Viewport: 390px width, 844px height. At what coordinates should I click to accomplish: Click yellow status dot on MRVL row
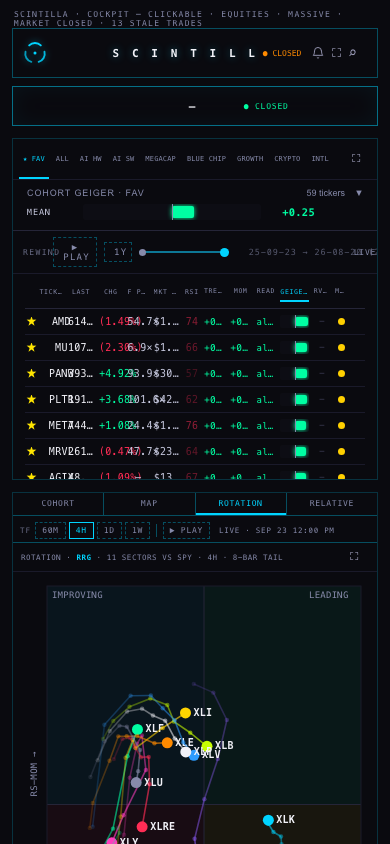pyautogui.click(x=341, y=451)
